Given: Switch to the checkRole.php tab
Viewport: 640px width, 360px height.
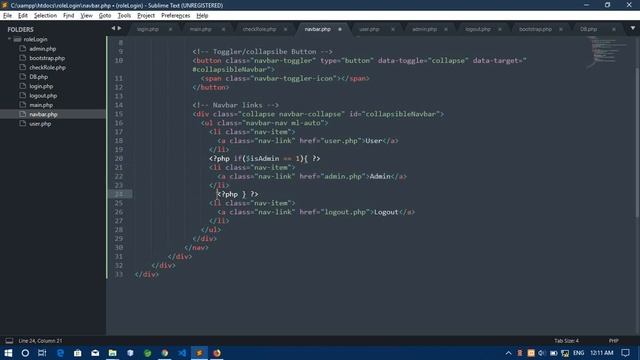Looking at the screenshot, I should (x=259, y=29).
